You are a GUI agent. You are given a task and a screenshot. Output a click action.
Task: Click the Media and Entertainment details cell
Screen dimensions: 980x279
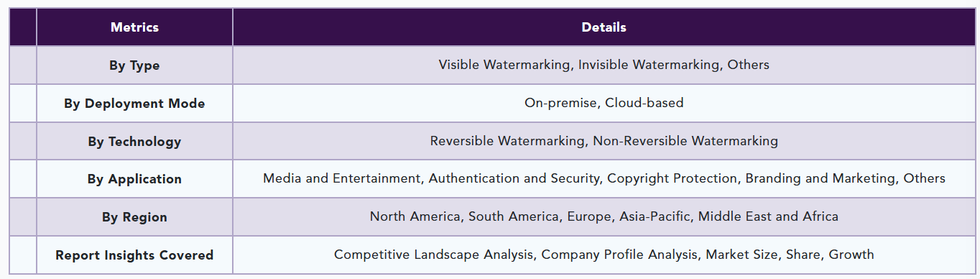click(x=604, y=179)
